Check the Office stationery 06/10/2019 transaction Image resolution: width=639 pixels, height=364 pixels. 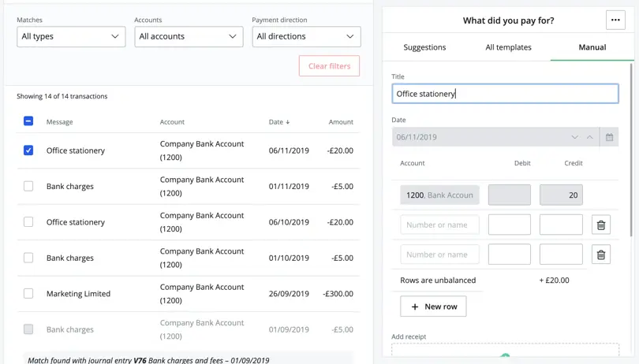[x=28, y=222]
